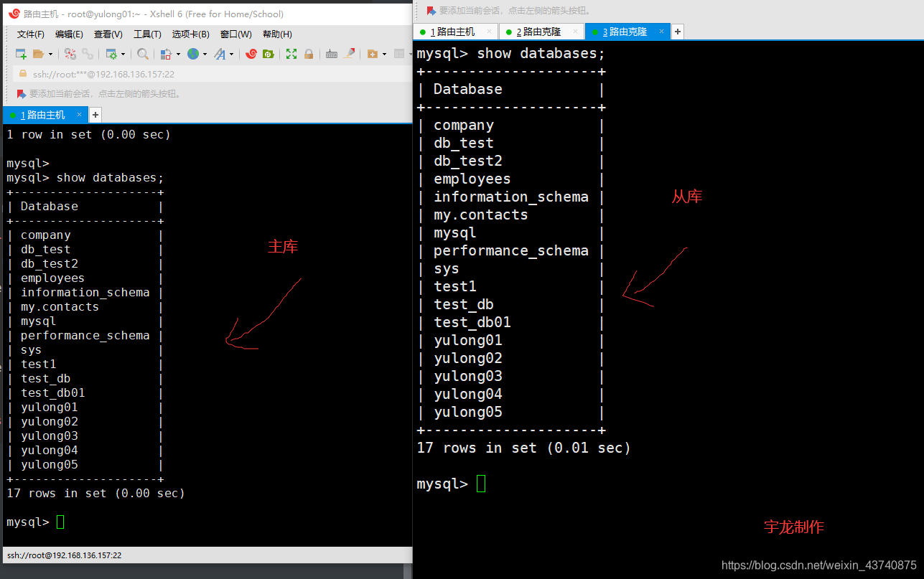The image size is (924, 579).
Task: Click the left terminal mysql> prompt cursor
Action: pos(60,522)
